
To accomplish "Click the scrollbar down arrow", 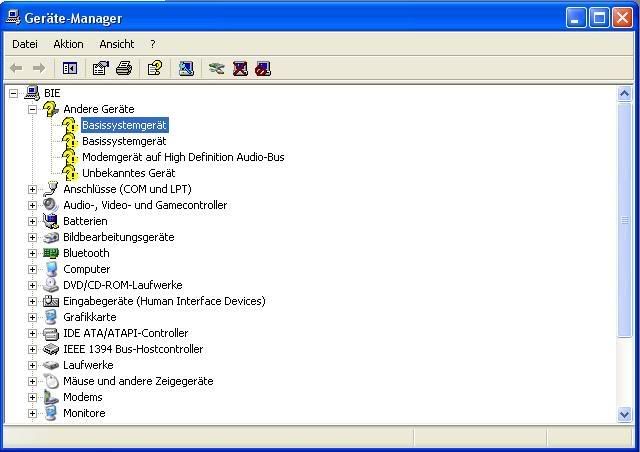I will tap(624, 414).
